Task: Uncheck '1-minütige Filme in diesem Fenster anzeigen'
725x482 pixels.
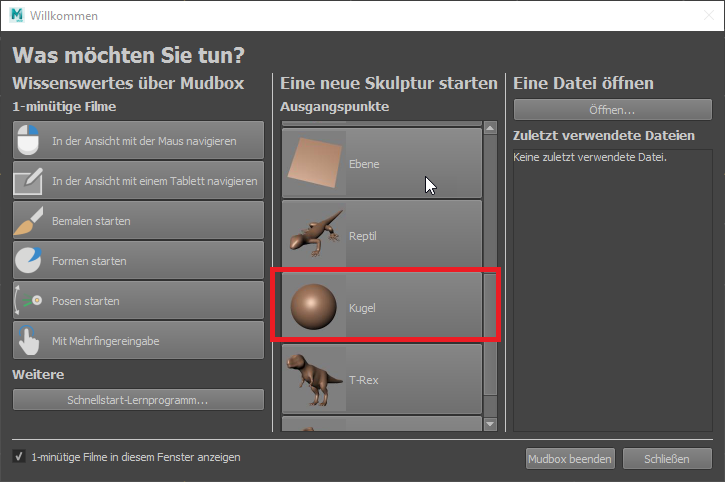Action: pos(19,457)
